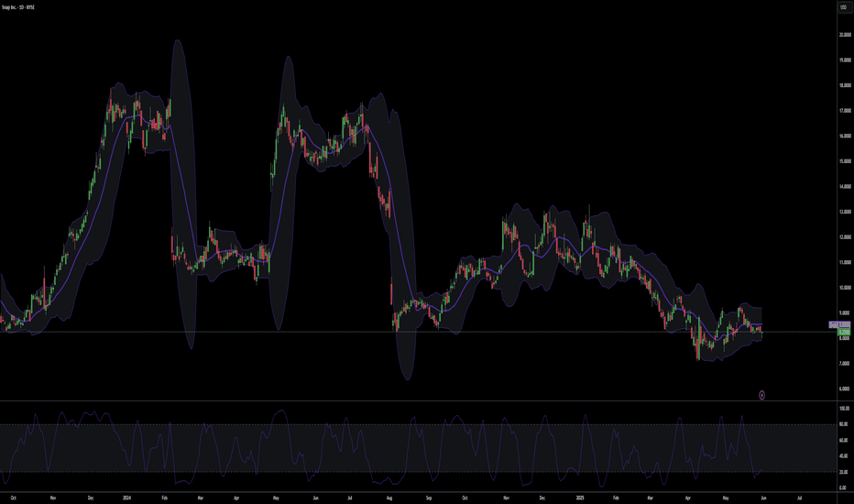
Task: Click the Snap Inc. symbol title
Action: 18,7
